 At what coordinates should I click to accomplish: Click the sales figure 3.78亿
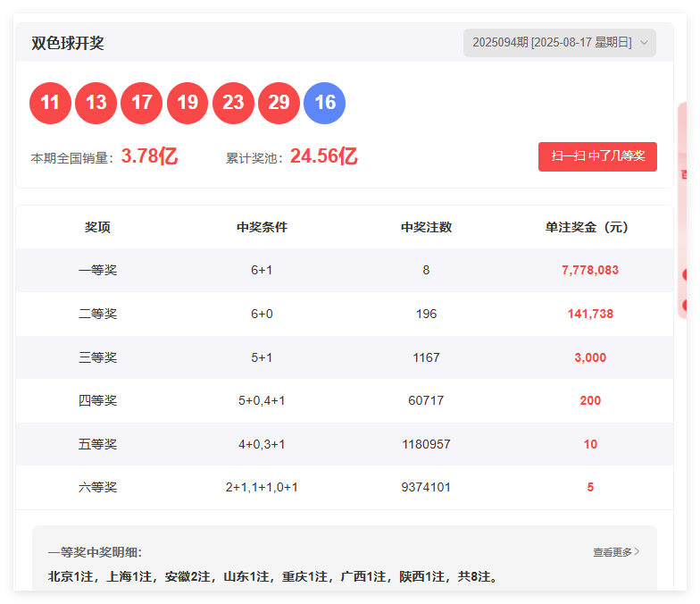pyautogui.click(x=150, y=156)
